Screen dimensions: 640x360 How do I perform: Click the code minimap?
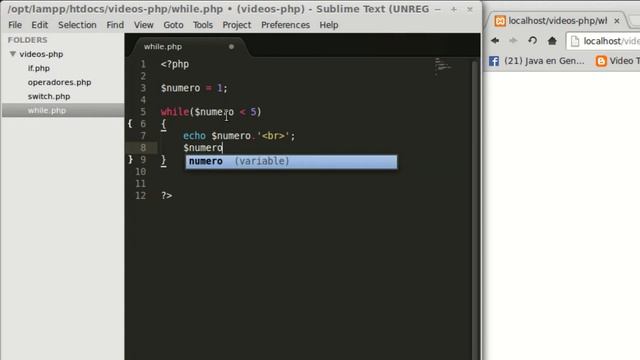click(442, 66)
